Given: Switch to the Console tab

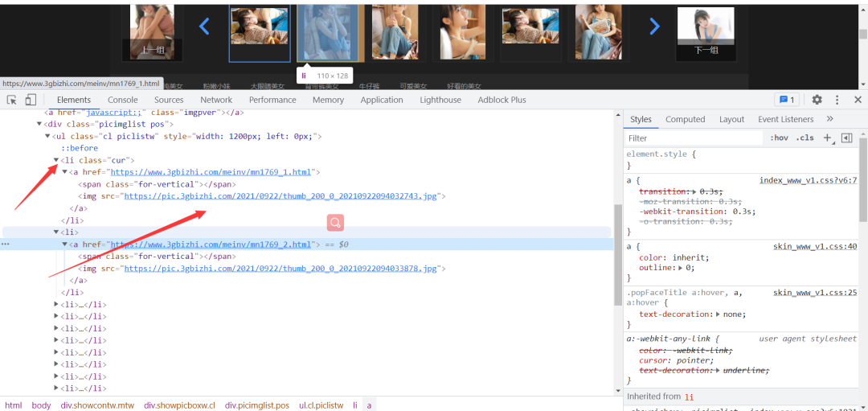Looking at the screenshot, I should pyautogui.click(x=123, y=100).
